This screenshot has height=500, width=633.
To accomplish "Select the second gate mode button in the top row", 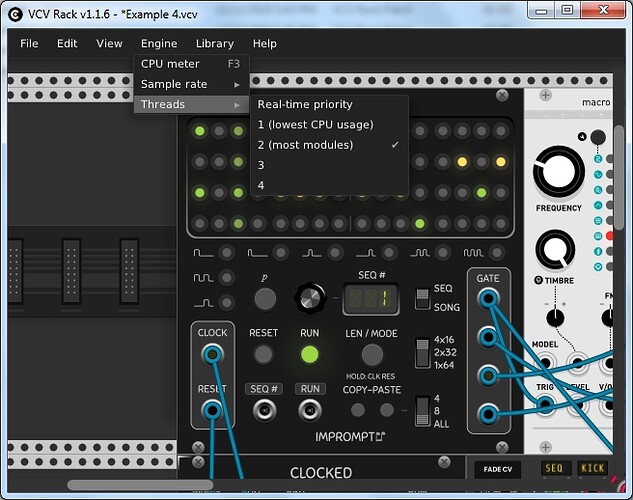I will (281, 253).
